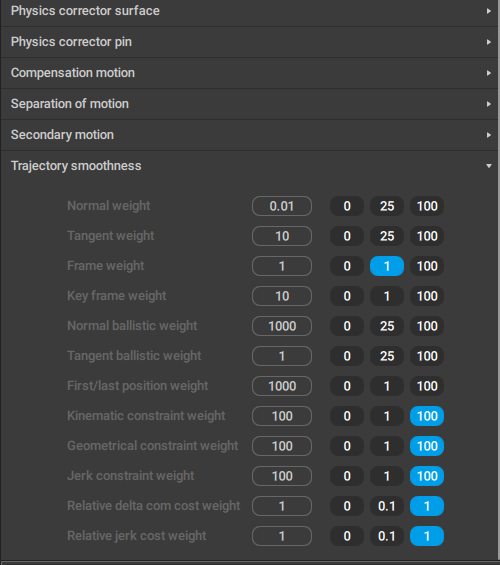Expand Secondary motion using its arrow
This screenshot has height=565, width=500.
pos(488,135)
